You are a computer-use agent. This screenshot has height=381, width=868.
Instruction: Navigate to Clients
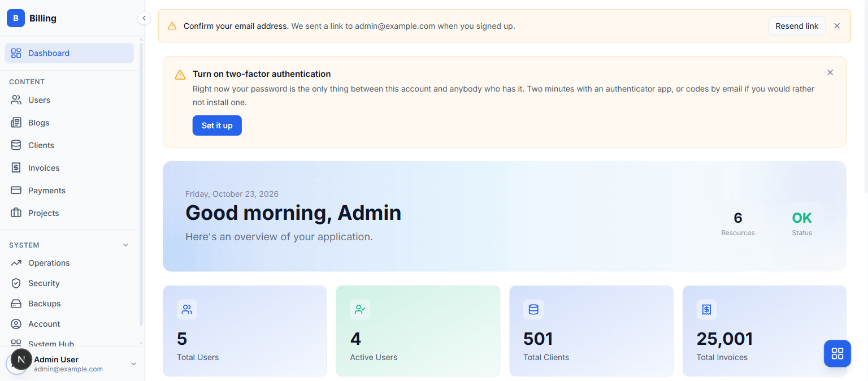[69, 145]
